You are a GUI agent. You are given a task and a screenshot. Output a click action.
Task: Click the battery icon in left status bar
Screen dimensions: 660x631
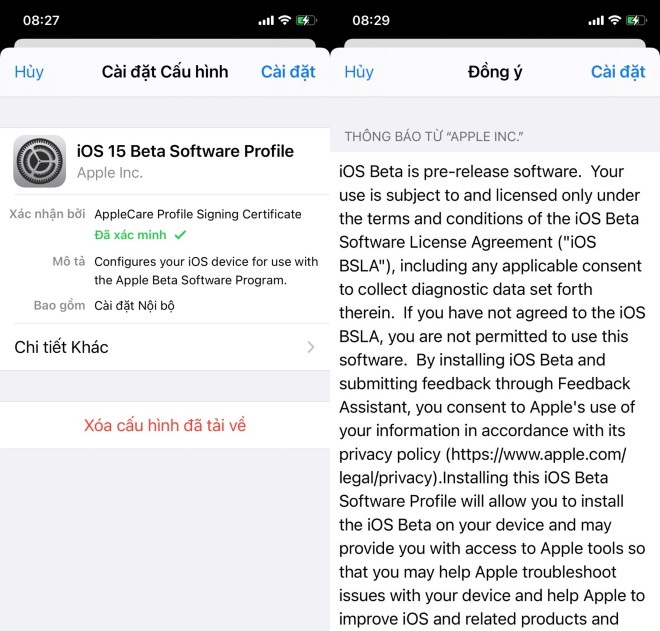point(306,20)
